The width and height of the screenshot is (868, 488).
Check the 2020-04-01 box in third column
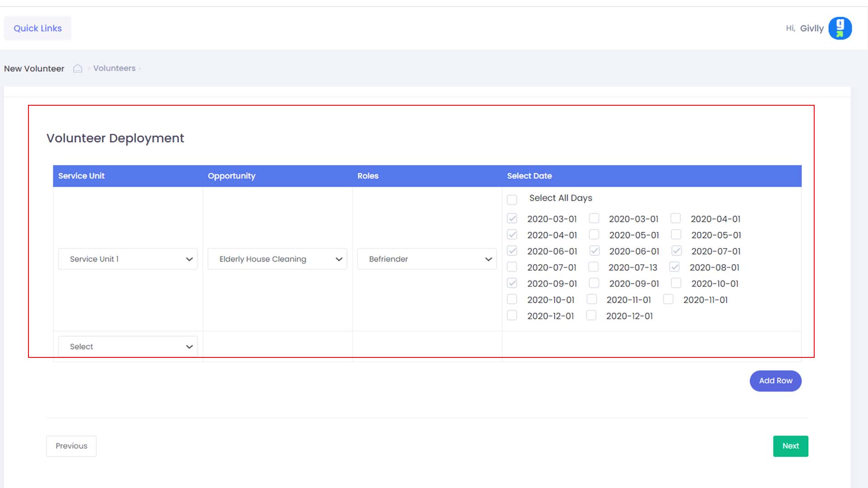(x=675, y=218)
